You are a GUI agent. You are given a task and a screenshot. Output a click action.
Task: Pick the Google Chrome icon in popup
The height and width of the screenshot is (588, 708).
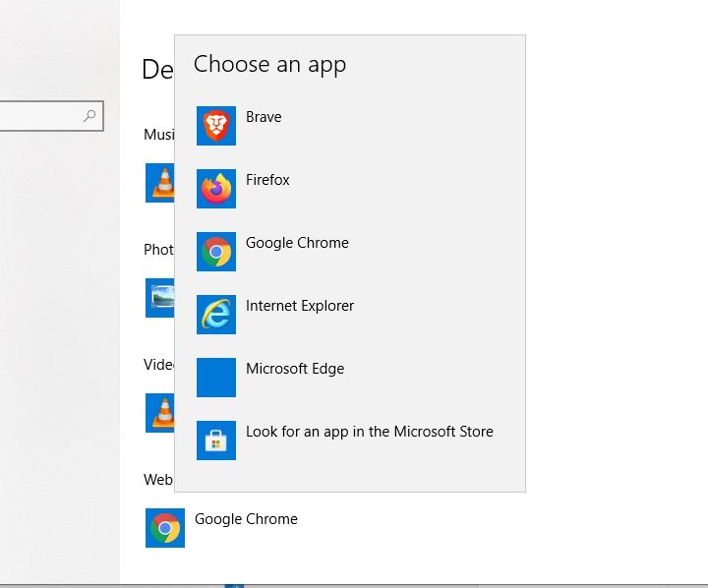(215, 252)
